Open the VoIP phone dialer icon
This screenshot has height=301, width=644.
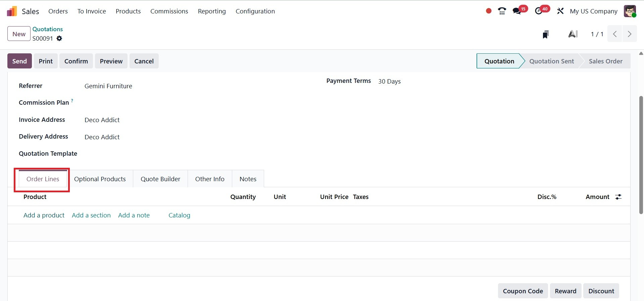[502, 11]
